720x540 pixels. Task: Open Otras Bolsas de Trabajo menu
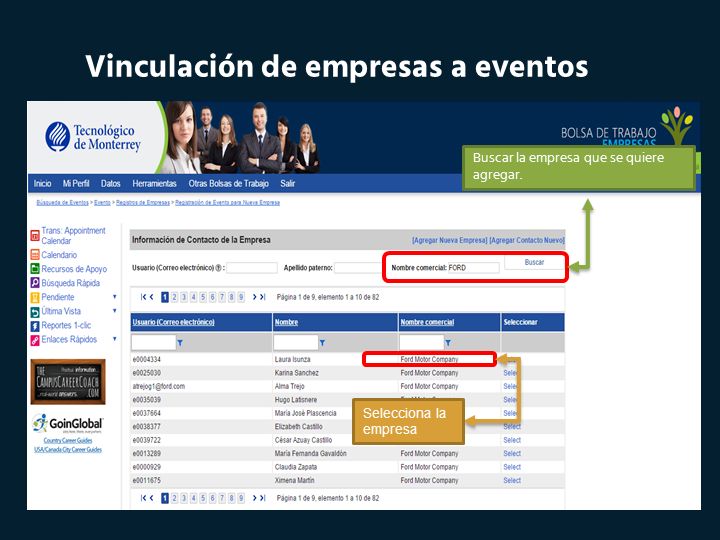pyautogui.click(x=229, y=183)
